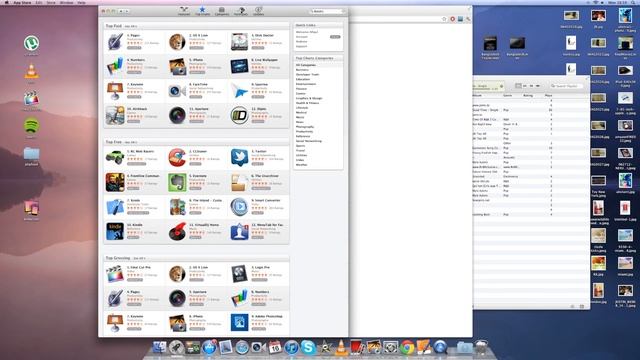Open See All for Top Paid
The height and width of the screenshot is (360, 640).
[131, 26]
